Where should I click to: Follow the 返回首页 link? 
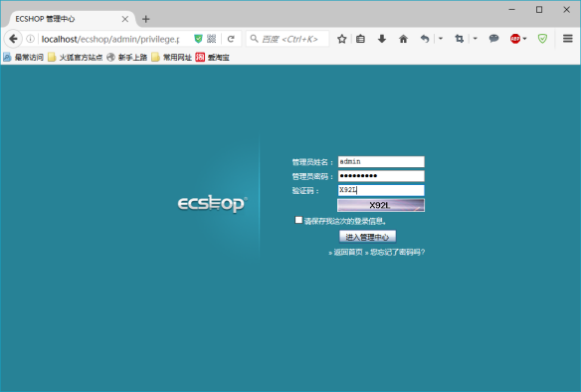(x=347, y=253)
